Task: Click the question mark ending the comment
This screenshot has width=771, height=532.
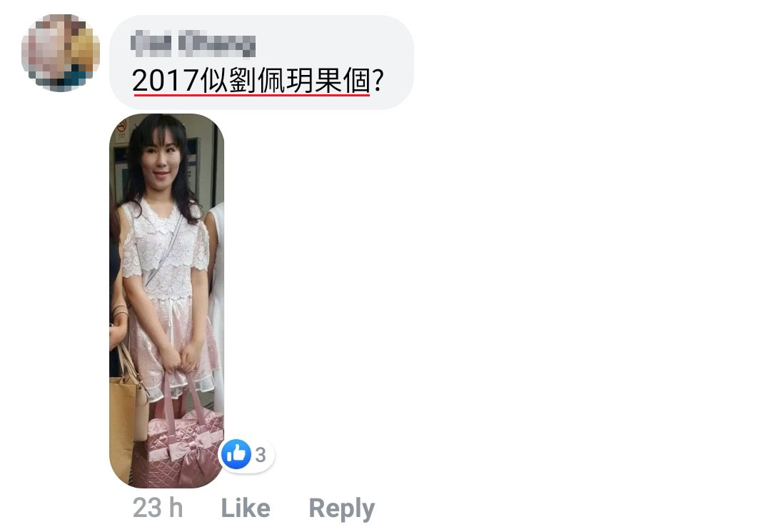Action: [x=378, y=80]
